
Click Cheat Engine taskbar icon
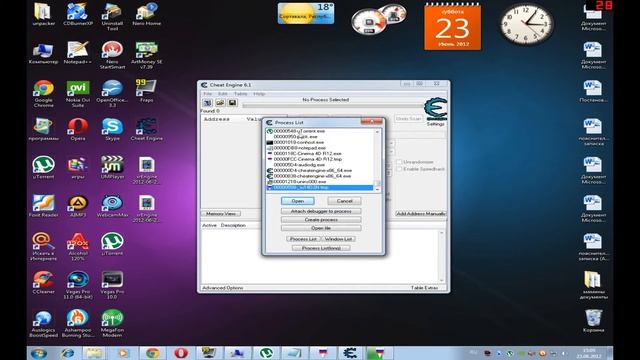(x=350, y=353)
